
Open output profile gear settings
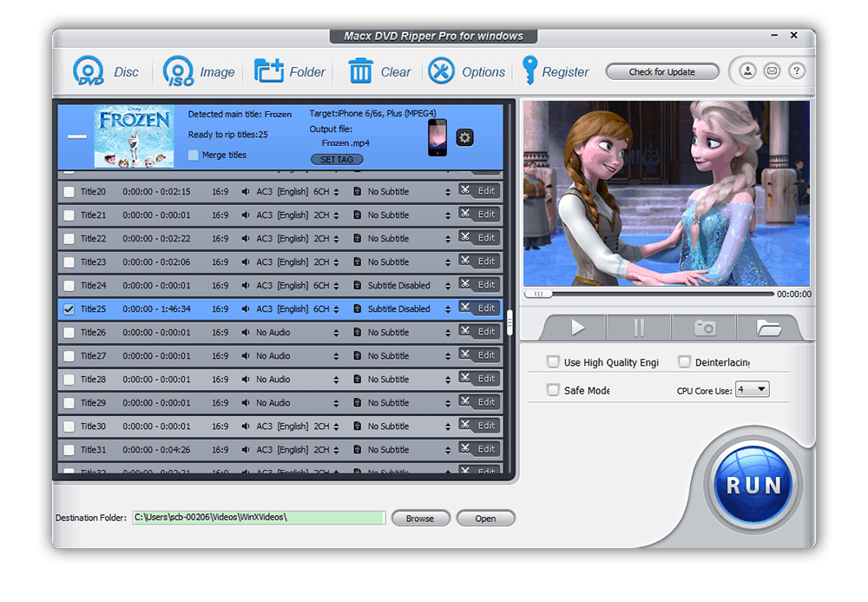click(x=464, y=137)
